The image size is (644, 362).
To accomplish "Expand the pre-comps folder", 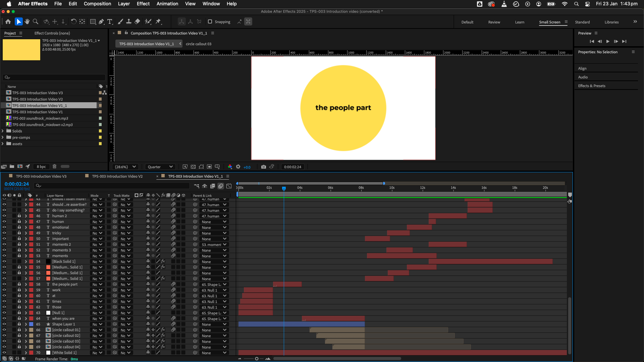I will (x=3, y=137).
